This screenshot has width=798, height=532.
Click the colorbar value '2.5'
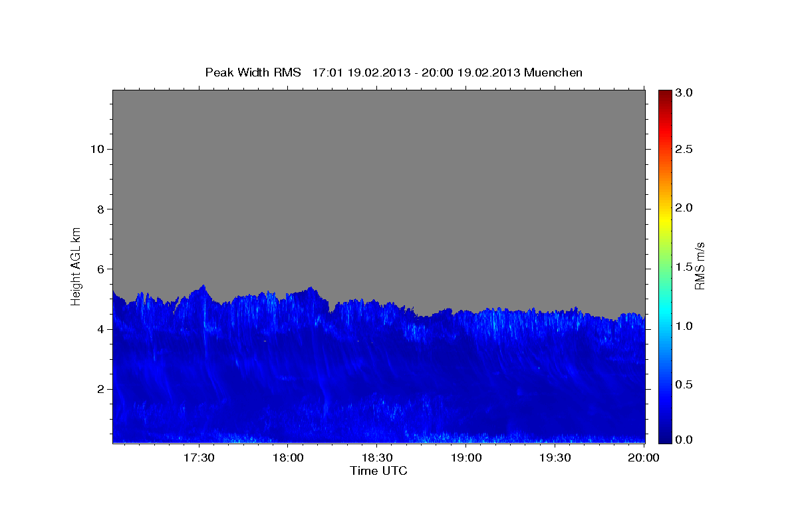coord(684,150)
